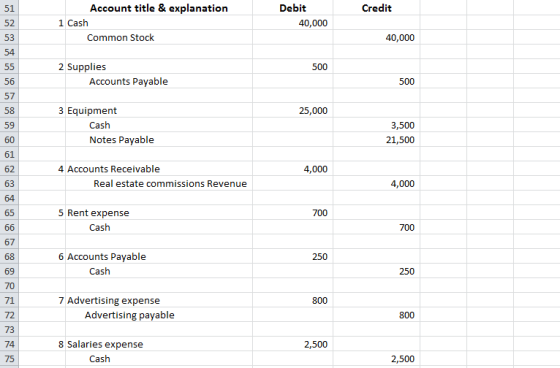This screenshot has width=560, height=368.
Task: Select the Accounts Receivable cell
Action: (159, 169)
